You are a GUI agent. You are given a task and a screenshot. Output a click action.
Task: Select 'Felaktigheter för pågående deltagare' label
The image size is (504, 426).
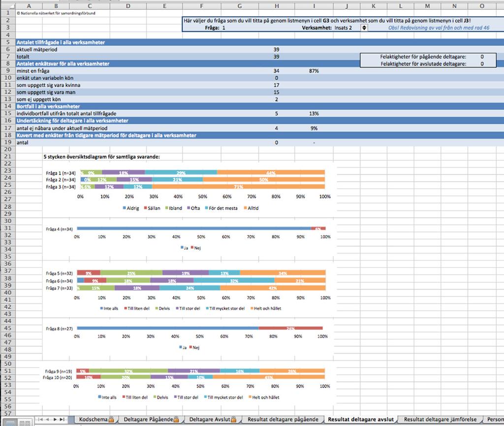coord(423,57)
